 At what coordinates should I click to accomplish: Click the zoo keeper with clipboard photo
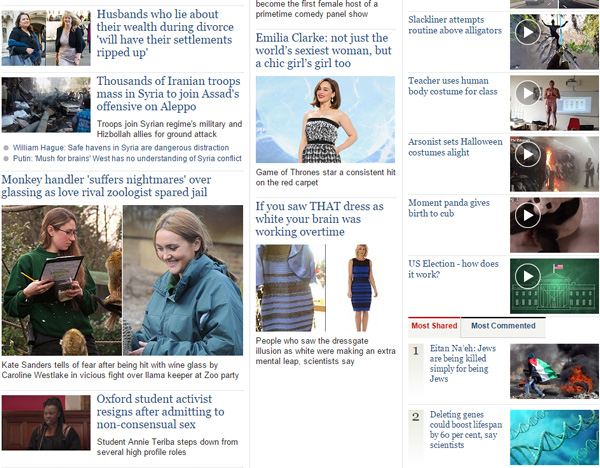(62, 280)
